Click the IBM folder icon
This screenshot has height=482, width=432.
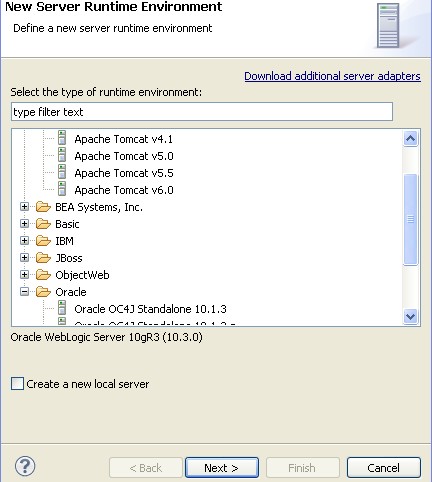pos(43,241)
